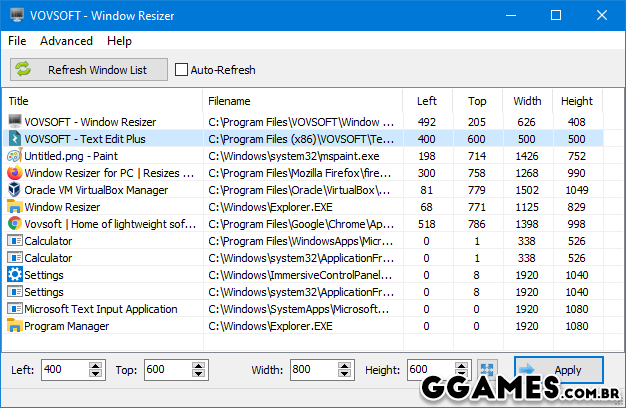Click the center window icon beside Height
Viewport: 626px width, 408px height.
[487, 370]
